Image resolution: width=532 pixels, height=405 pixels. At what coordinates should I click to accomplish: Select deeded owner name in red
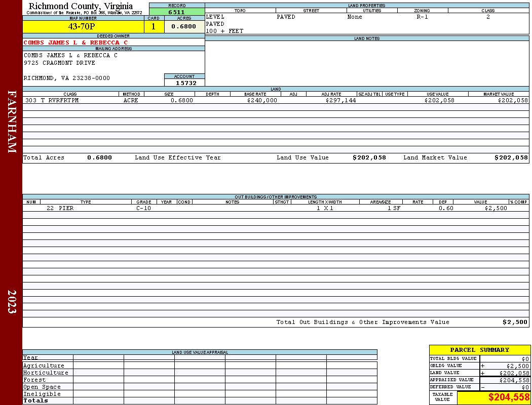[75, 43]
